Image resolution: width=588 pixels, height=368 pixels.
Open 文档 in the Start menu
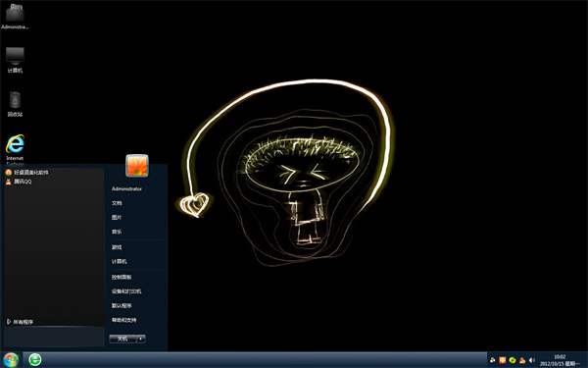117,203
